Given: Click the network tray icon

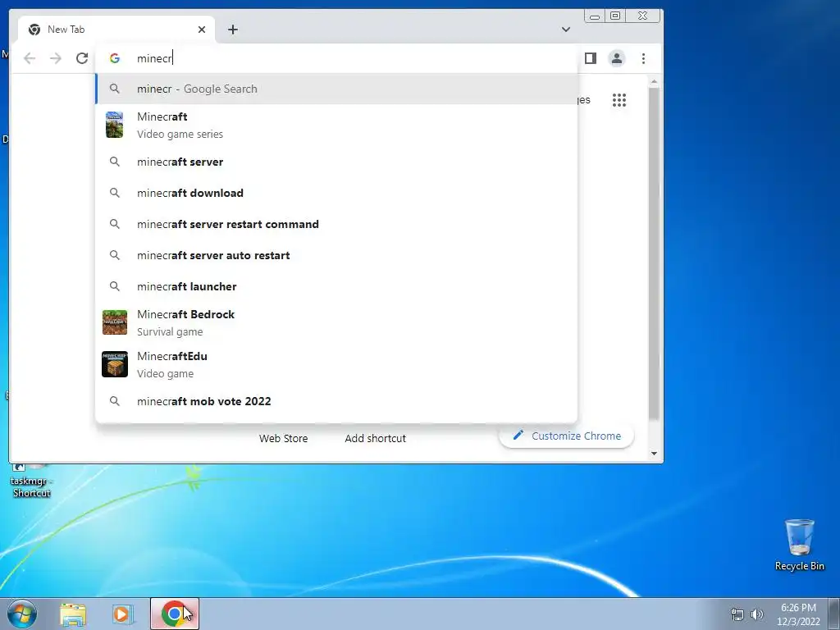Looking at the screenshot, I should pos(737,614).
